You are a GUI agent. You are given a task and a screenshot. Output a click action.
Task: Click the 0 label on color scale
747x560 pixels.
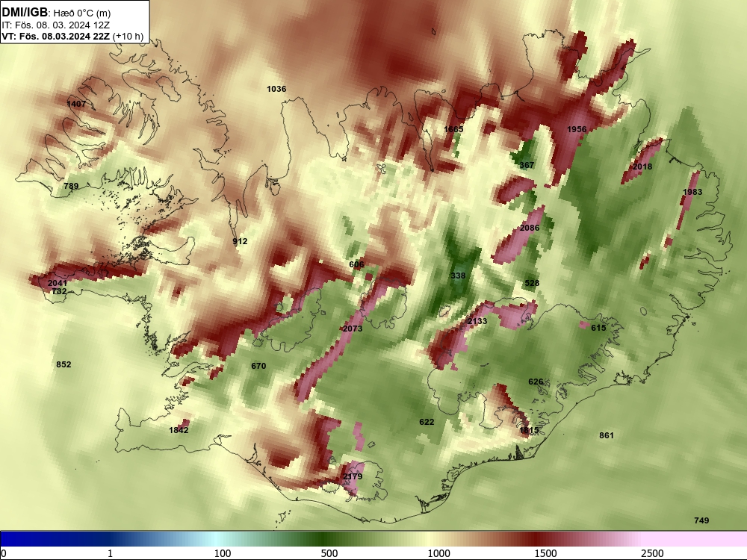point(3,553)
